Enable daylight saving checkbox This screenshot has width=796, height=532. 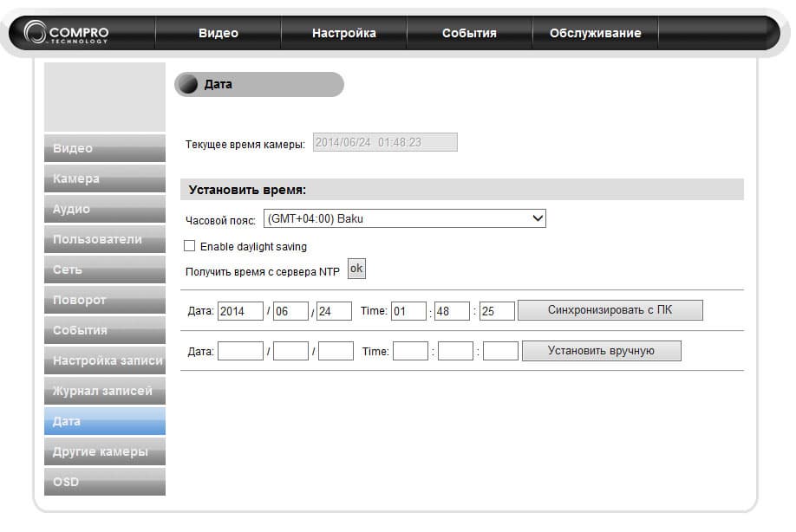coord(189,246)
